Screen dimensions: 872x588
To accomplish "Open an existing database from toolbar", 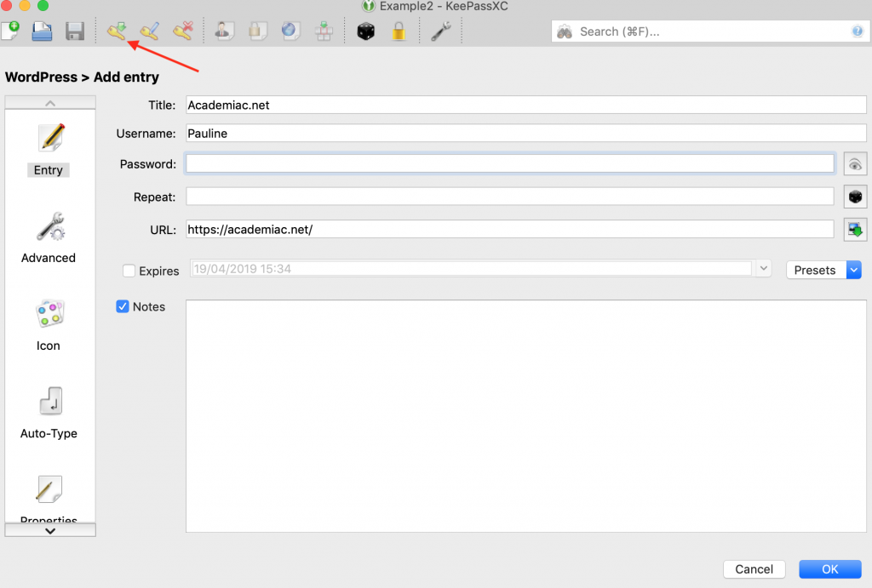I will [x=42, y=31].
